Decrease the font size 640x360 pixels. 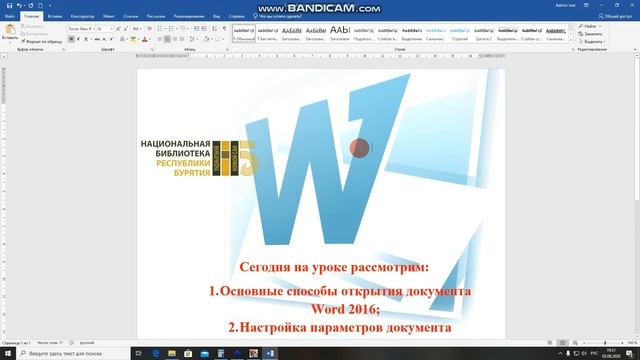tap(125, 29)
